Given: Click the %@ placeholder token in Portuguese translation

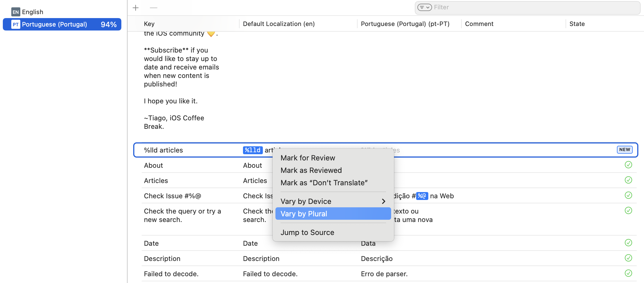Looking at the screenshot, I should (422, 196).
